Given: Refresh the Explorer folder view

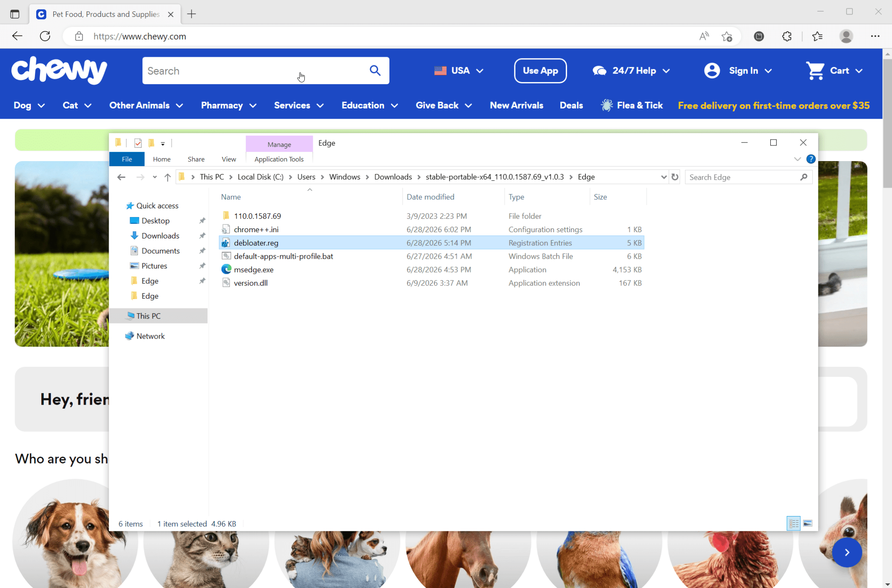Looking at the screenshot, I should pos(675,177).
